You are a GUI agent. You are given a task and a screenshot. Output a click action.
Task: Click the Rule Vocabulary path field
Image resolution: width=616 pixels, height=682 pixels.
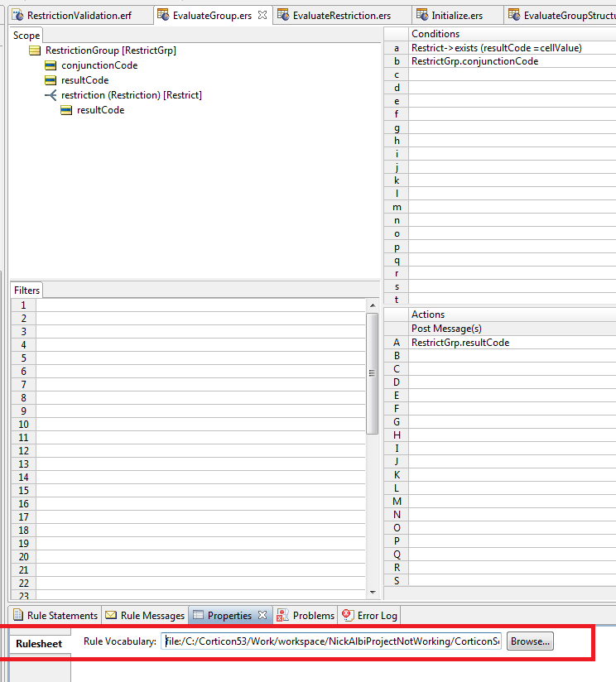pyautogui.click(x=331, y=641)
